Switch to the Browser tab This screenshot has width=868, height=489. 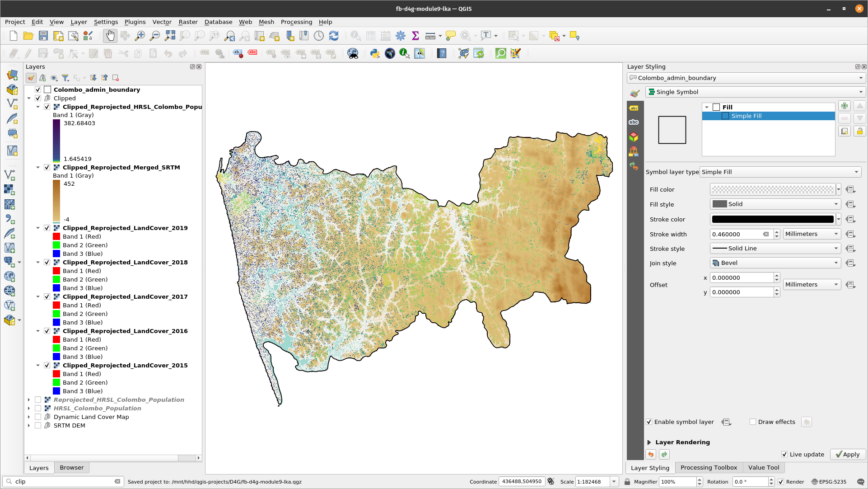pos(71,467)
